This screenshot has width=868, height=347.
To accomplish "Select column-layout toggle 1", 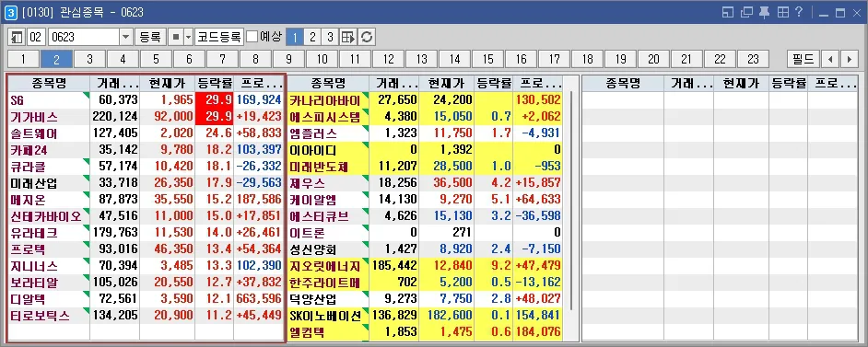I will 295,38.
